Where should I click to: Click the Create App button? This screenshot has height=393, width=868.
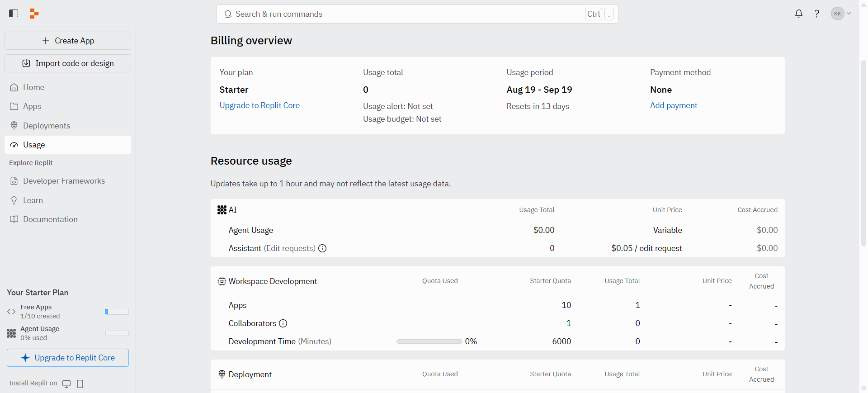tap(68, 41)
